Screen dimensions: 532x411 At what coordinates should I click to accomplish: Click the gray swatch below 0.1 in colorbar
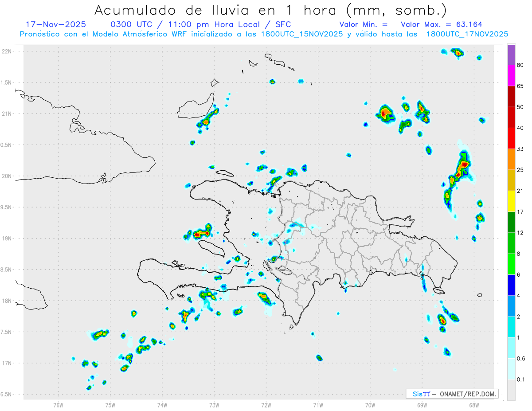point(511,390)
